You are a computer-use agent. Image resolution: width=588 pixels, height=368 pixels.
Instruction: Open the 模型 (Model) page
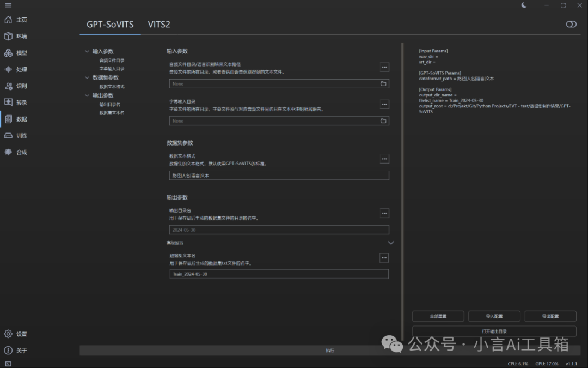coord(16,53)
